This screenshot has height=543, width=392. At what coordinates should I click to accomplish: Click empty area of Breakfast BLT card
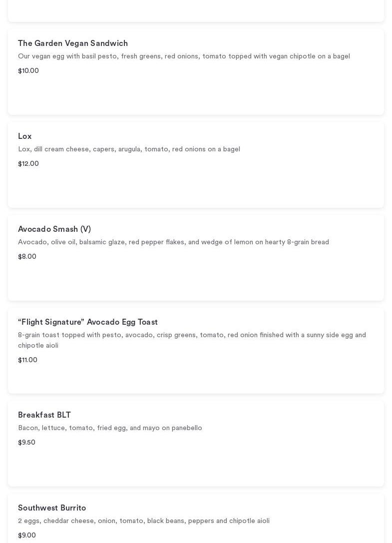pyautogui.click(x=250, y=465)
